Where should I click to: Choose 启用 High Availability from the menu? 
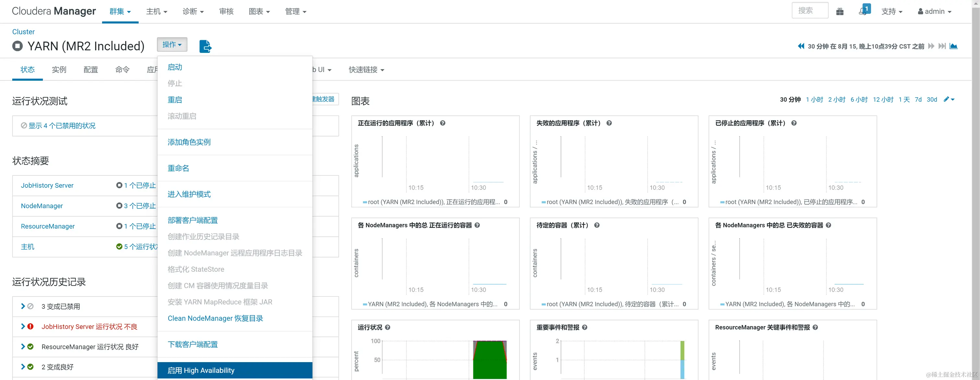click(x=201, y=370)
